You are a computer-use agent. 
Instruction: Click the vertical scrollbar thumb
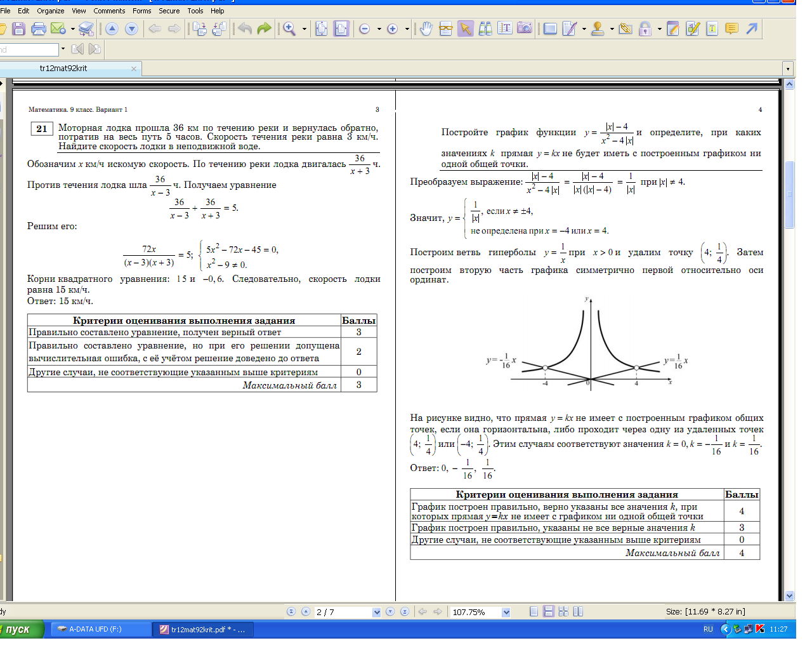(x=790, y=195)
